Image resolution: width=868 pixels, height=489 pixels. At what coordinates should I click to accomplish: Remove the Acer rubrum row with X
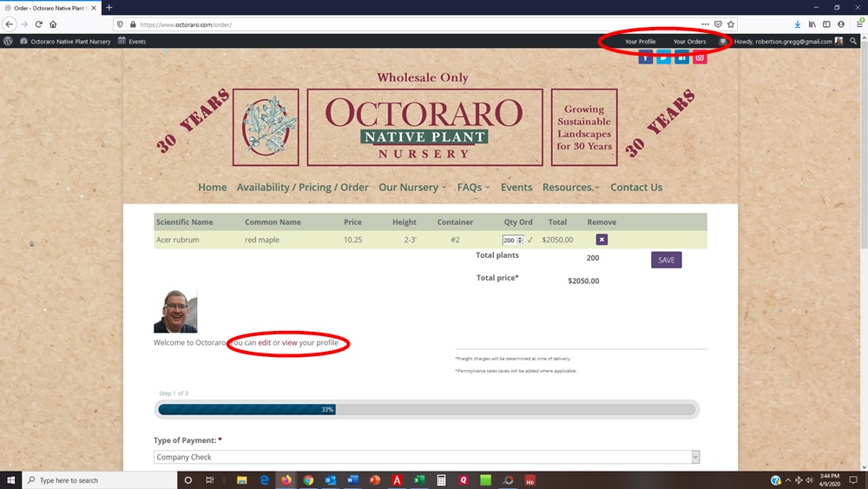602,239
